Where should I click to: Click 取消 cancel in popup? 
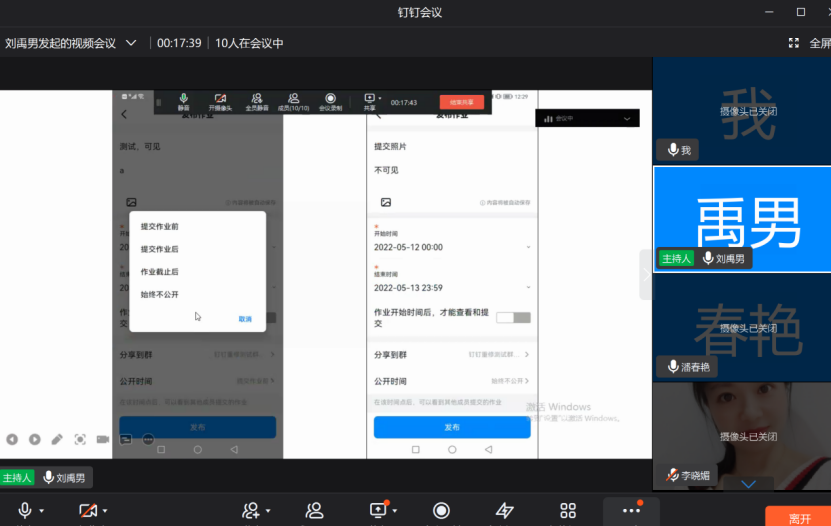pos(245,319)
